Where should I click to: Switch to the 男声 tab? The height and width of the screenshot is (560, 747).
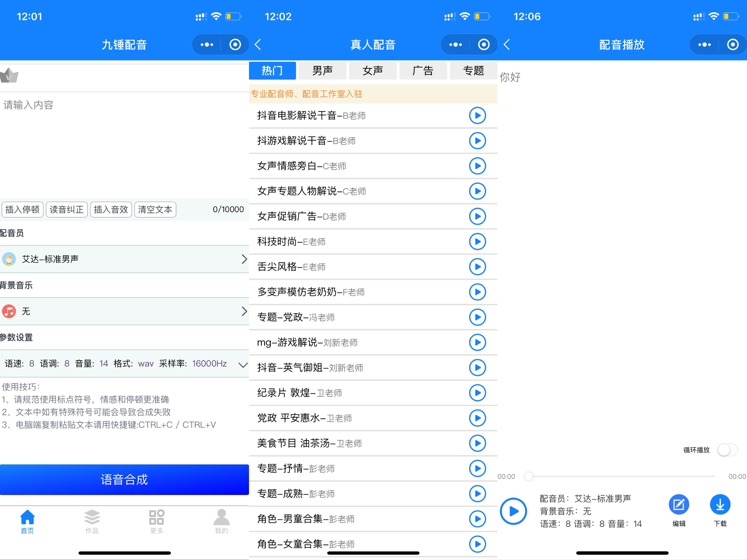[322, 71]
